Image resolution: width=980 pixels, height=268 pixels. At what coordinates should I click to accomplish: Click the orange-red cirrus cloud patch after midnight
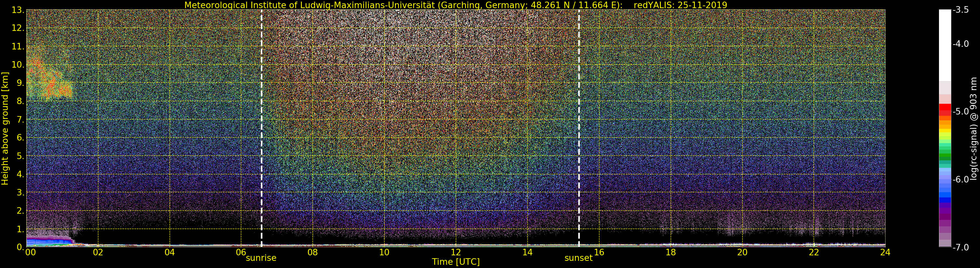pos(49,79)
